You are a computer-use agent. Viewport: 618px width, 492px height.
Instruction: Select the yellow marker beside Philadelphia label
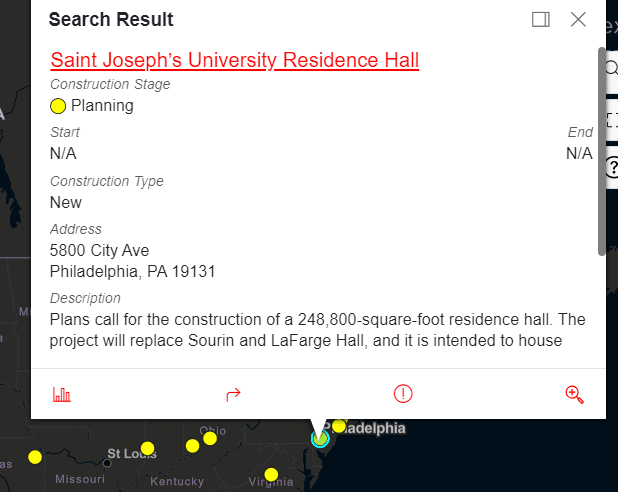point(339,426)
